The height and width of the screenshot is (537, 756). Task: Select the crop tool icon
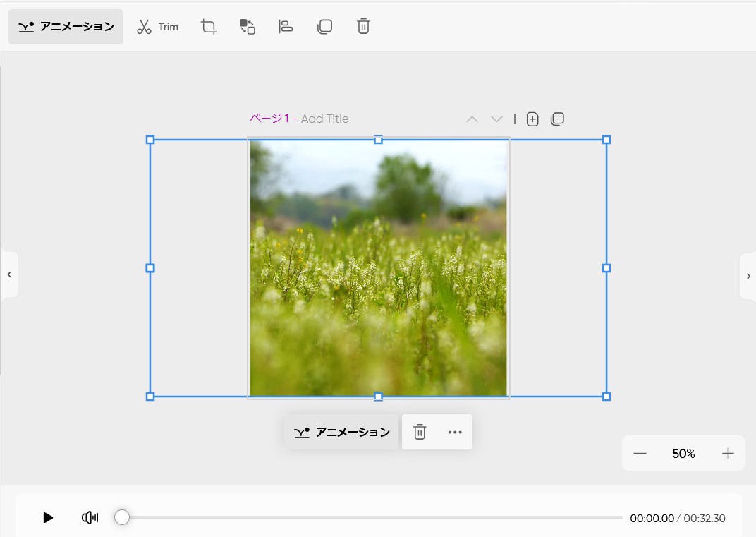click(x=209, y=27)
